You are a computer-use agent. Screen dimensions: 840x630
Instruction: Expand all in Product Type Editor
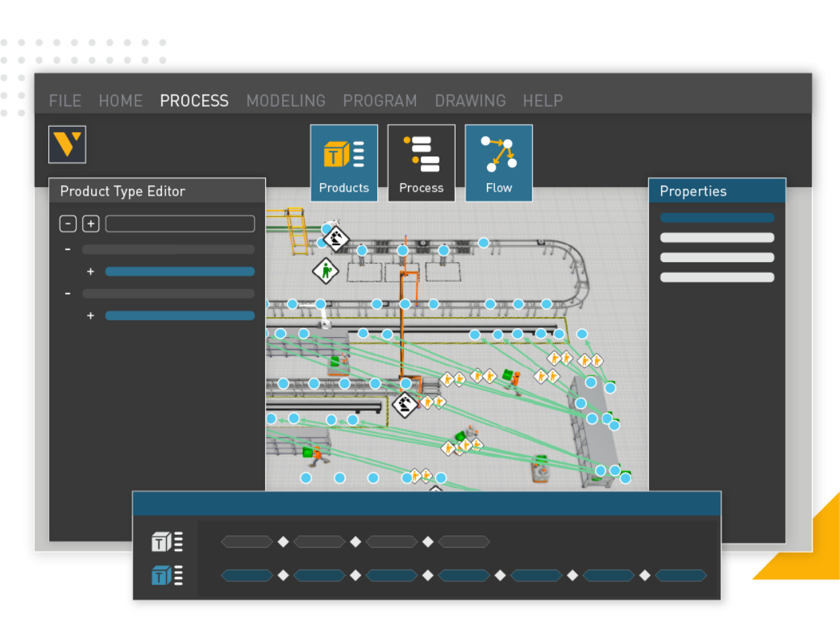(x=91, y=224)
